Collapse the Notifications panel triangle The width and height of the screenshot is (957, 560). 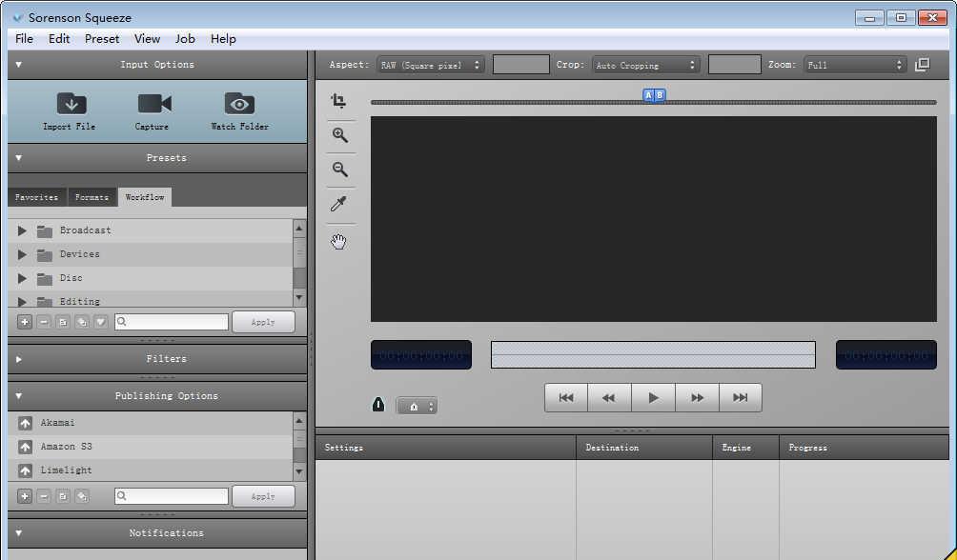[x=18, y=533]
